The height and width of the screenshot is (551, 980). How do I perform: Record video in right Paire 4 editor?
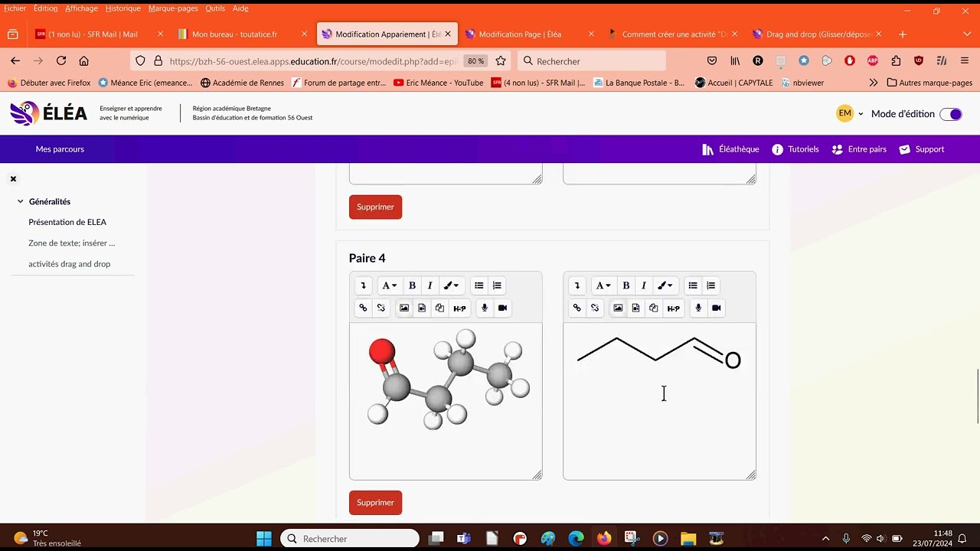[x=716, y=308]
